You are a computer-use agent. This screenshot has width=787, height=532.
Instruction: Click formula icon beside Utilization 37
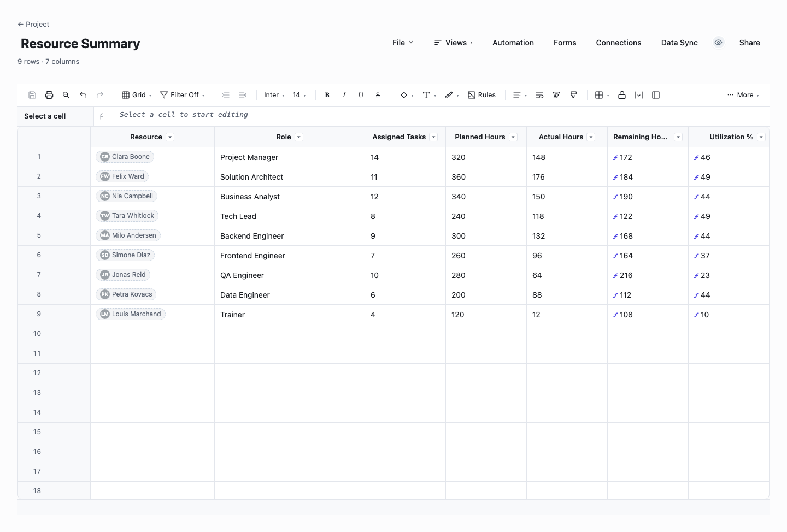tap(696, 256)
